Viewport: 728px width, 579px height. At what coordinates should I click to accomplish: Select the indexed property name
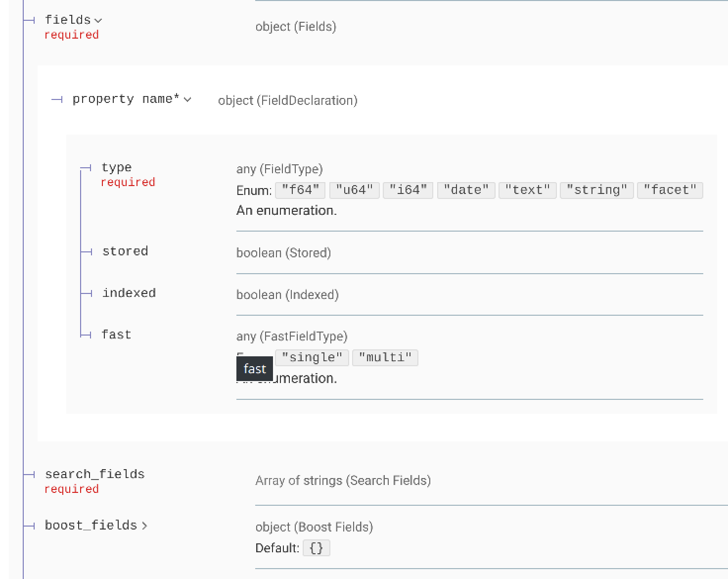(129, 293)
